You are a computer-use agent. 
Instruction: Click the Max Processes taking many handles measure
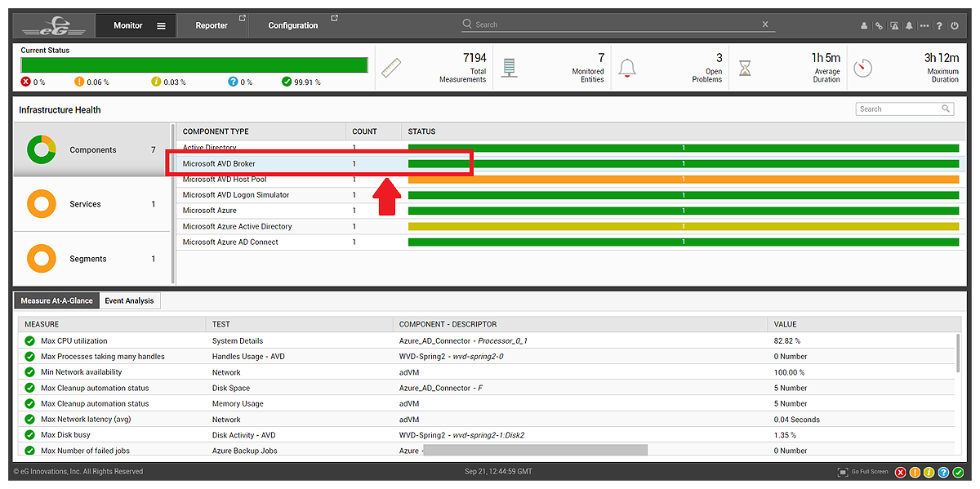pyautogui.click(x=103, y=357)
